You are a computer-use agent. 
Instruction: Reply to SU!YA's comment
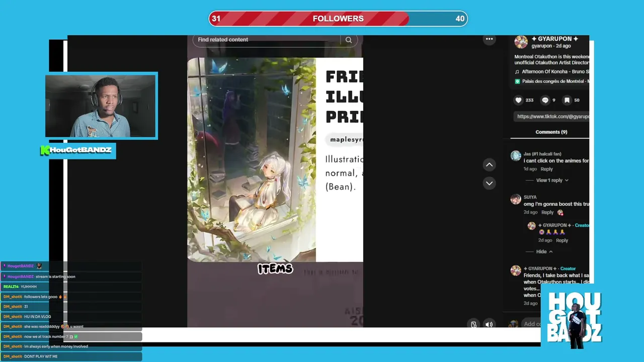pos(547,212)
